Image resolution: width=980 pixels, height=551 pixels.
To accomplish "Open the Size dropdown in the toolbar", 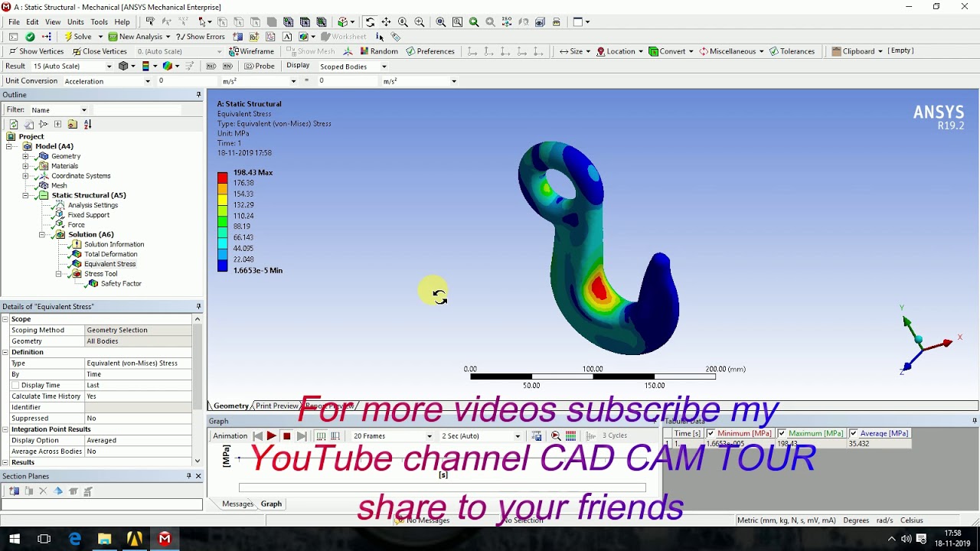I will coord(575,51).
